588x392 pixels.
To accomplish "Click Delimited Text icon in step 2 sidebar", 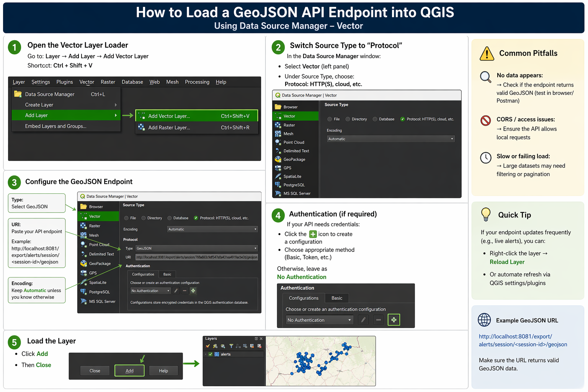I will tap(278, 151).
